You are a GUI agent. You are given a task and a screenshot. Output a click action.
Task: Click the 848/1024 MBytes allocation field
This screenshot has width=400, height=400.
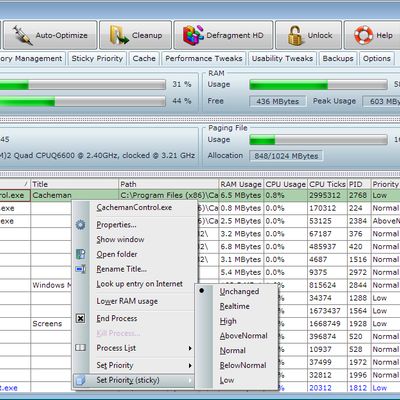pos(286,156)
